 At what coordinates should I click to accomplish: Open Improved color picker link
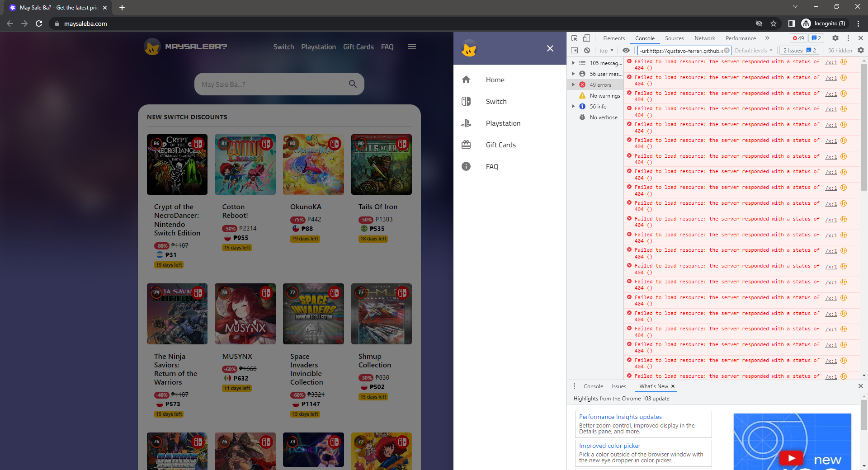[x=609, y=446]
